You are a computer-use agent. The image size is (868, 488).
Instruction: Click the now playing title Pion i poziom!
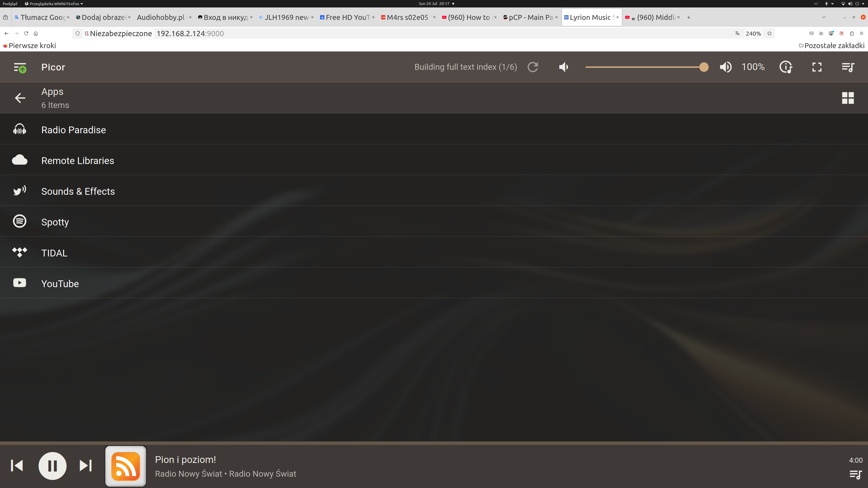pos(185,460)
